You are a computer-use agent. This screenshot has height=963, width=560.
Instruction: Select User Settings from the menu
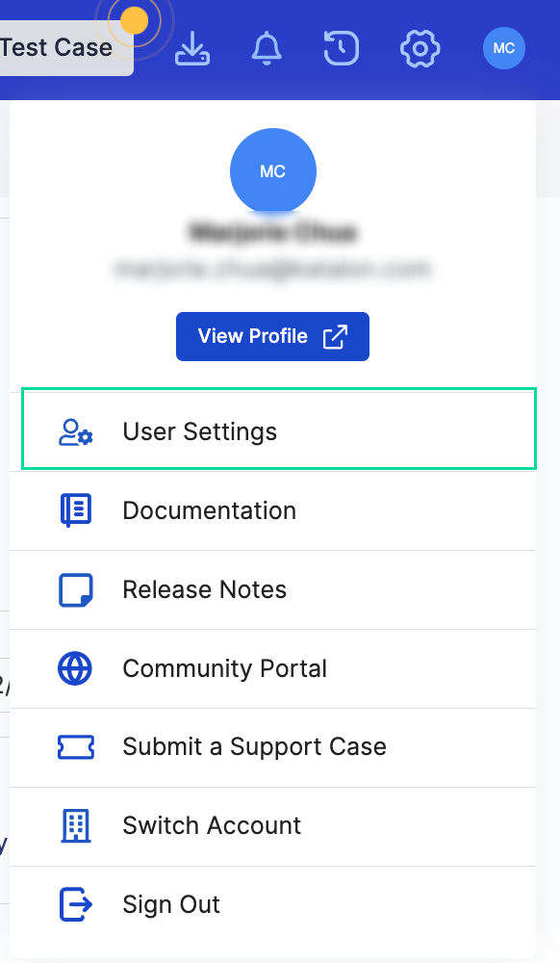tap(199, 430)
